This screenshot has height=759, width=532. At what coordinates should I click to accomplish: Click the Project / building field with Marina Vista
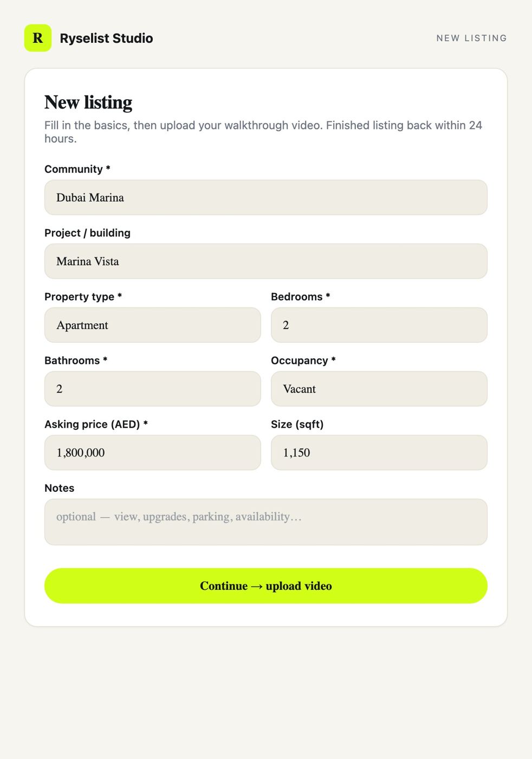266,261
